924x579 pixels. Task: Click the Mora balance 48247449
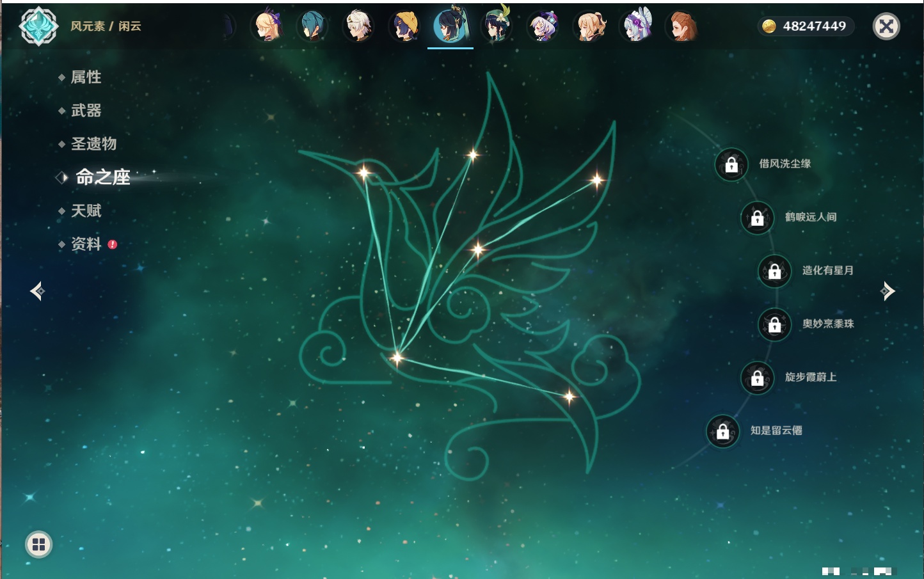[x=814, y=26]
